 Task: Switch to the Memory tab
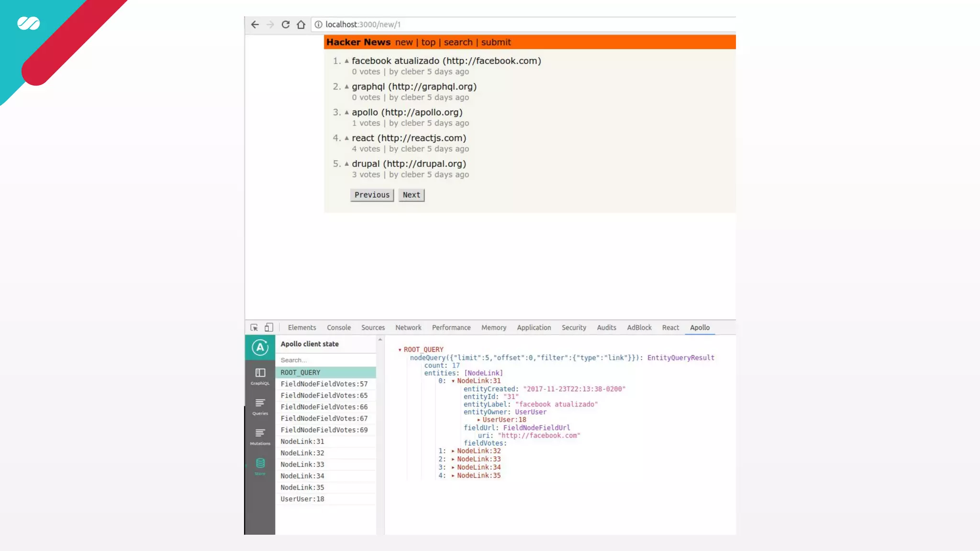coord(494,328)
